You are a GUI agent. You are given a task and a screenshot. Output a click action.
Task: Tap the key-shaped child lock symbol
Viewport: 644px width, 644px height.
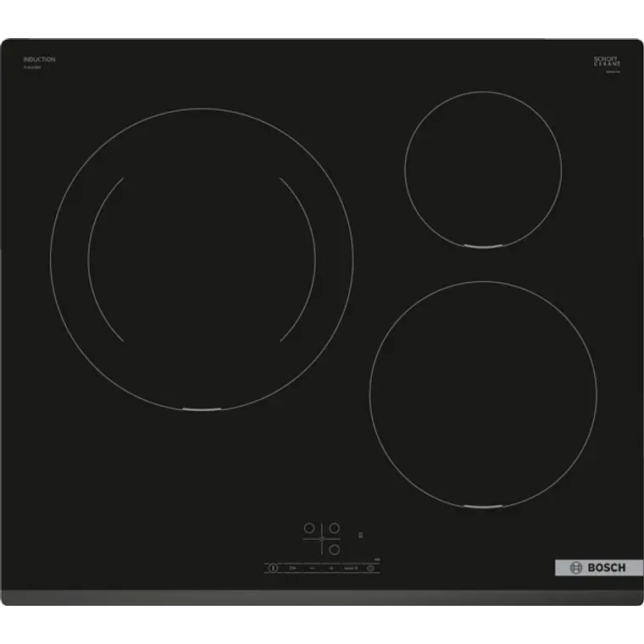(x=292, y=568)
